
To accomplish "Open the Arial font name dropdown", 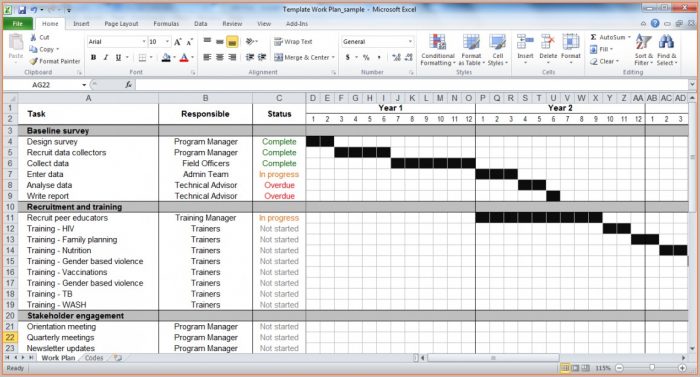I will (x=144, y=42).
